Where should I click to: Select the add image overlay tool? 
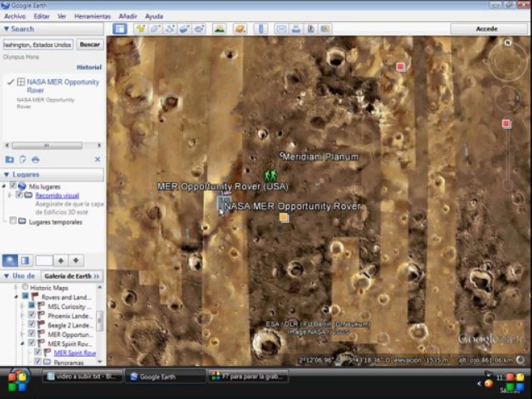point(184,29)
